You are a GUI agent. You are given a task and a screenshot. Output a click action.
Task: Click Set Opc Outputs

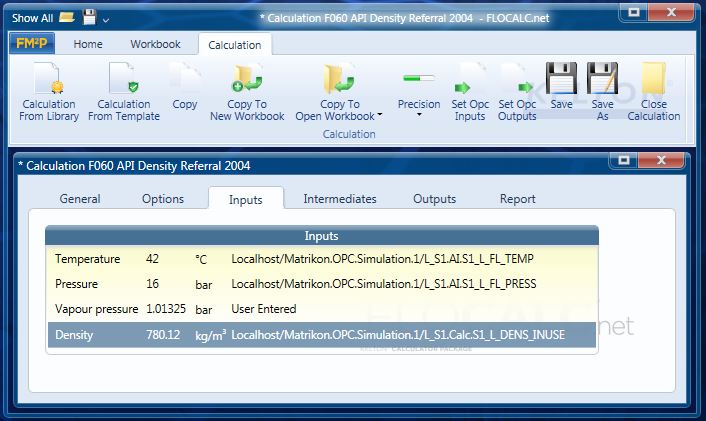click(517, 92)
